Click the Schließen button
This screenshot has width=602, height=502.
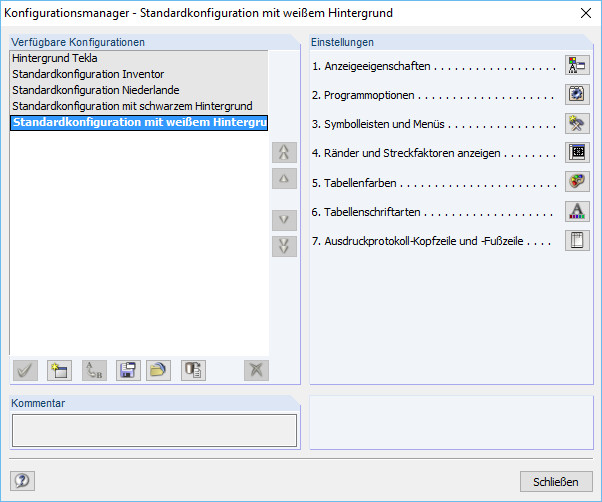click(x=556, y=482)
